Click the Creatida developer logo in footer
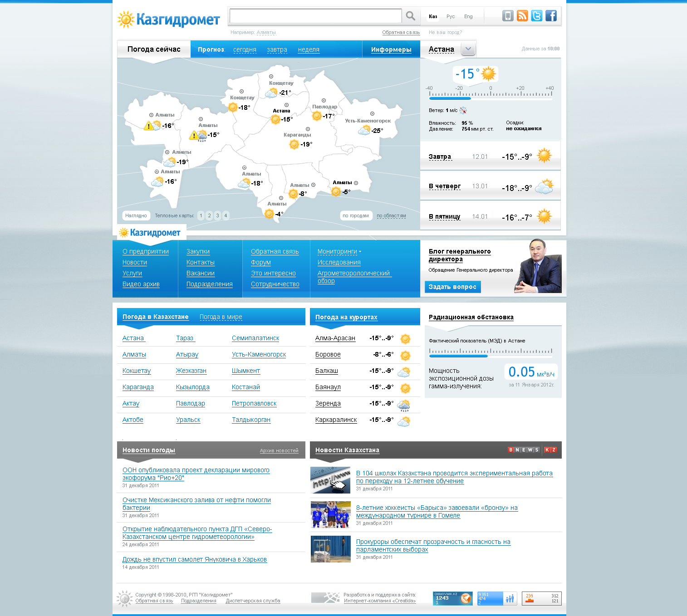 coord(325,598)
